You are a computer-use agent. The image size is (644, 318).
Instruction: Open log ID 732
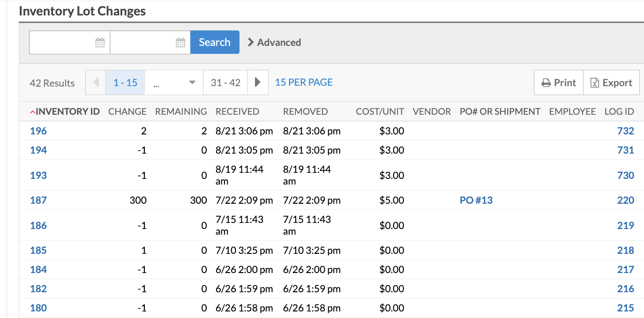point(625,131)
